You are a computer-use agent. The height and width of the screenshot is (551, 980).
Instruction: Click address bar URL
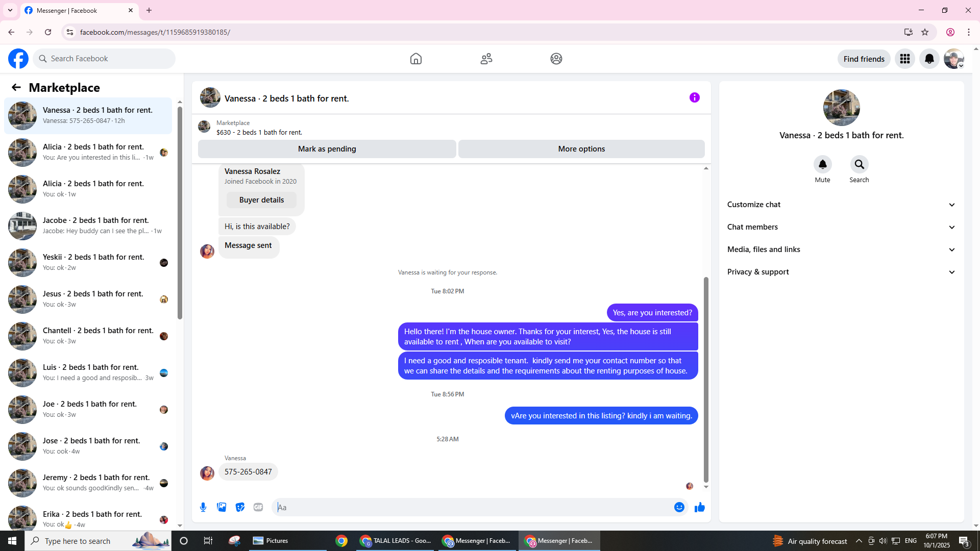155,32
